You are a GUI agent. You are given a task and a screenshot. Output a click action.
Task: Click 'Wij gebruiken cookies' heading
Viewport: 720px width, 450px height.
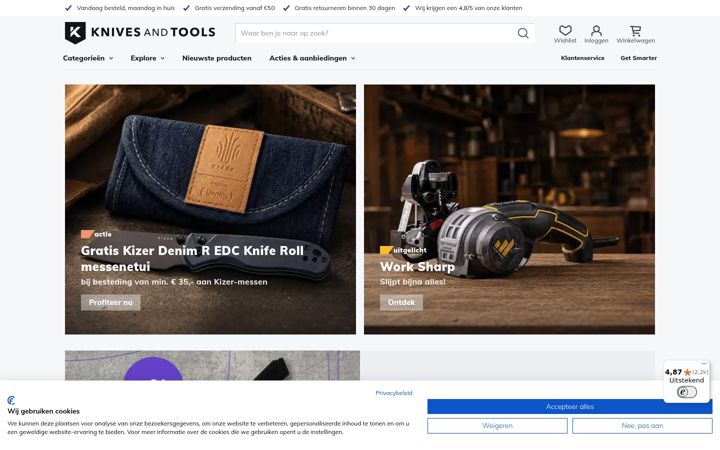coord(44,411)
